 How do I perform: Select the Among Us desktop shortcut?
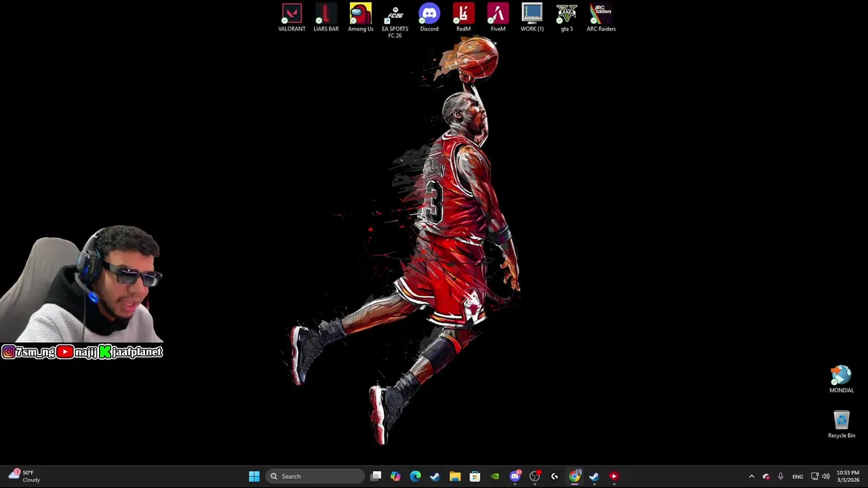tap(361, 18)
